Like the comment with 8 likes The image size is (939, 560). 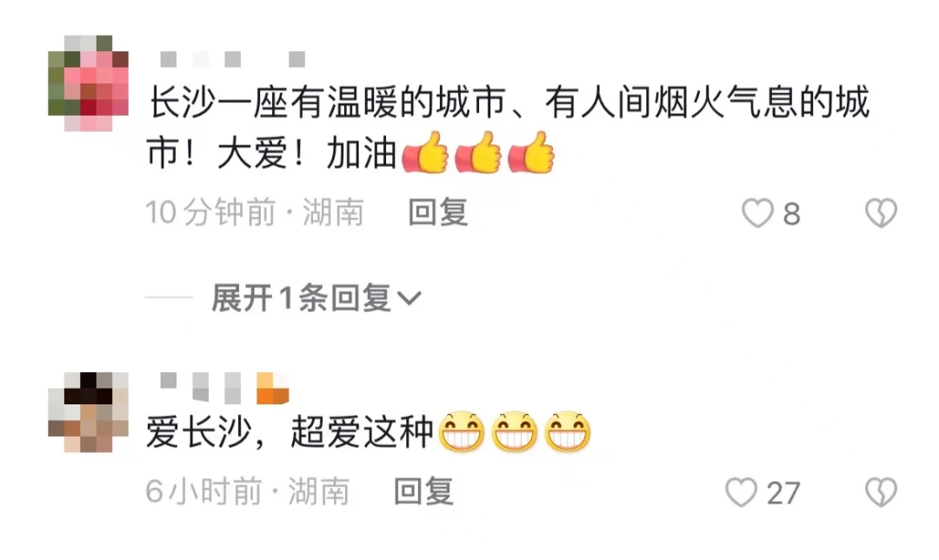click(757, 213)
